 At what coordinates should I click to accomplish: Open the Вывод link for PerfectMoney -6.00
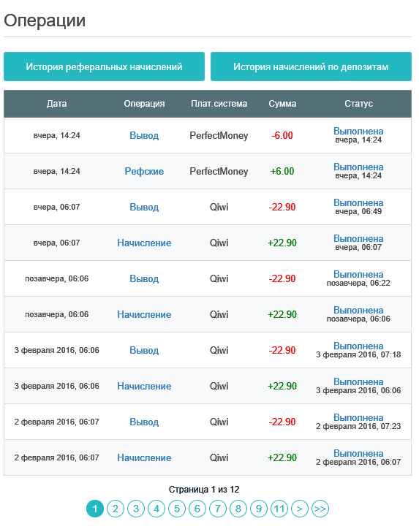tap(144, 136)
